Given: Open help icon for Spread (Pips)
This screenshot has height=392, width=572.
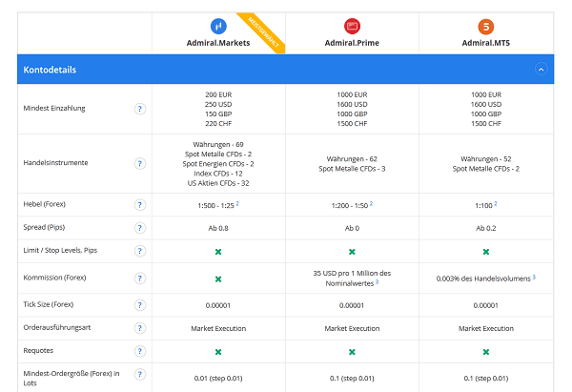Looking at the screenshot, I should point(140,228).
